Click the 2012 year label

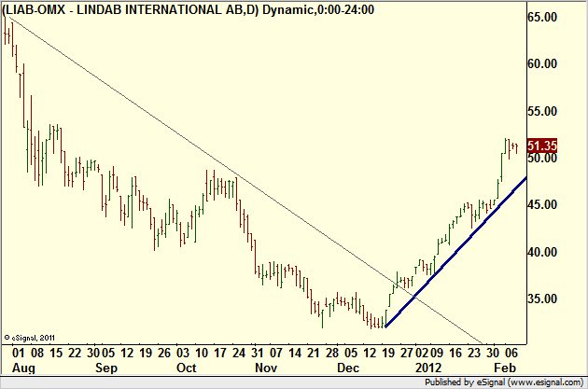click(x=428, y=368)
